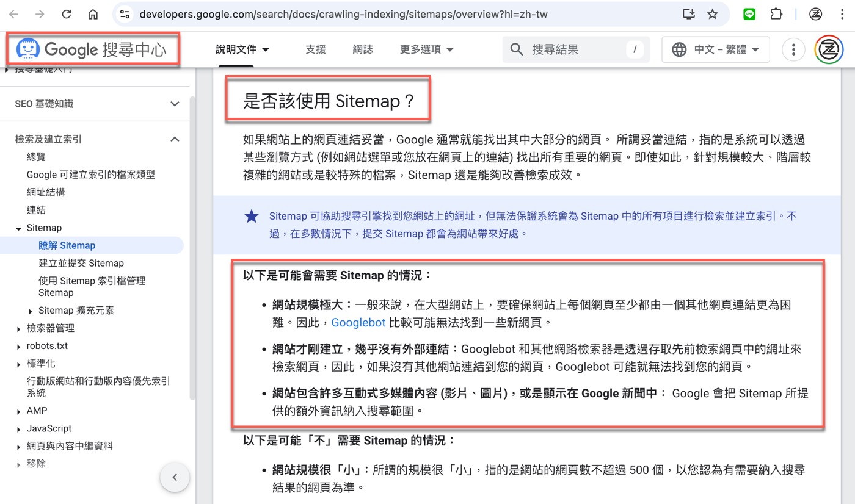The height and width of the screenshot is (504, 855).
Task: Follow the Googlebot hyperlink
Action: (358, 322)
